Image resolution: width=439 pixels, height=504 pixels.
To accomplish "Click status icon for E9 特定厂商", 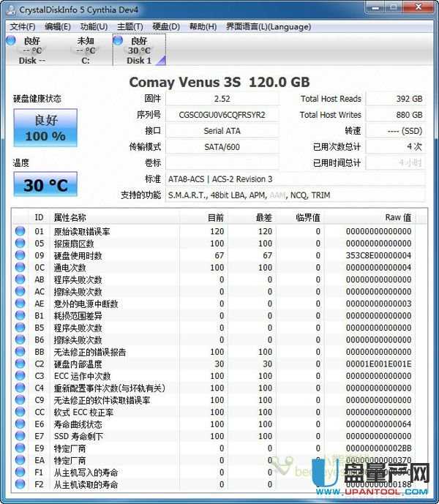I will click(x=20, y=448).
